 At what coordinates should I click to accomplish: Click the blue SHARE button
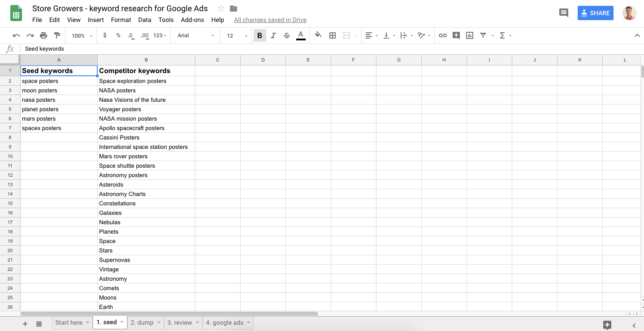pyautogui.click(x=596, y=13)
